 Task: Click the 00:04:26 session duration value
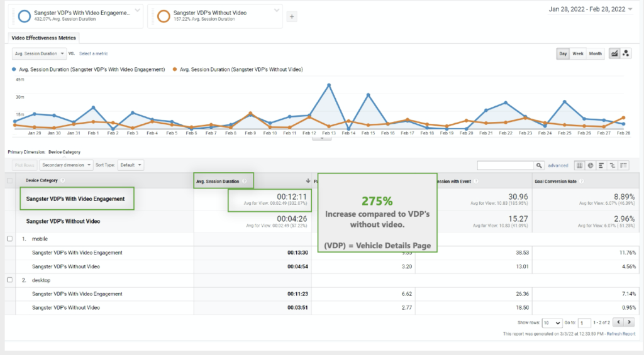pos(292,219)
